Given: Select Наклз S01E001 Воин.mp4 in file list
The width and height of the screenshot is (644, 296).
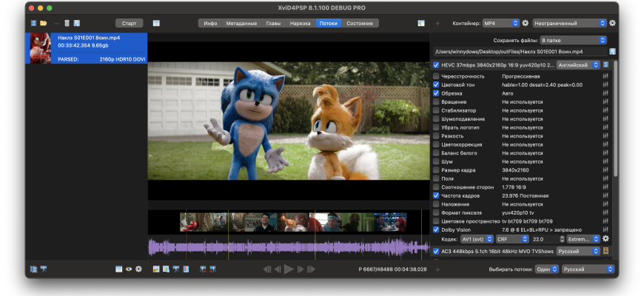Looking at the screenshot, I should tap(87, 48).
